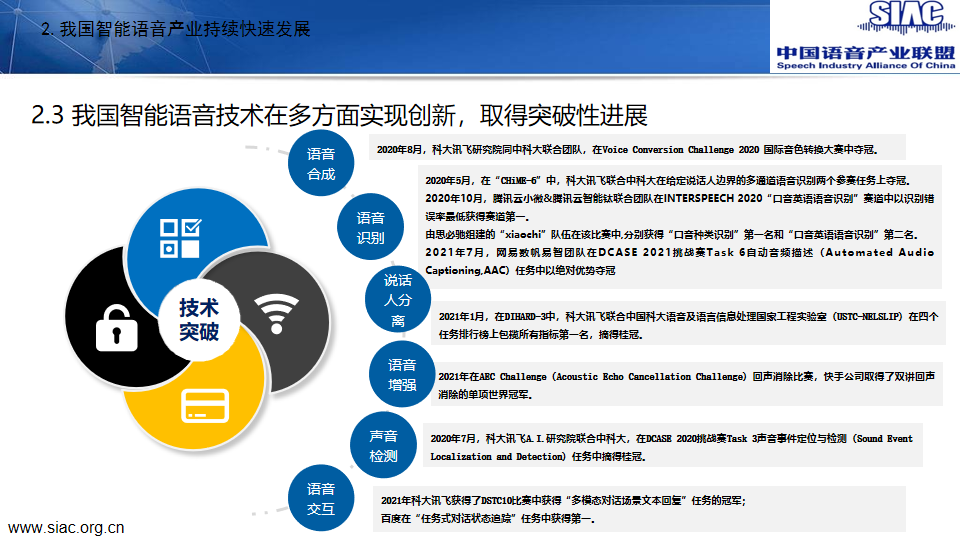Select the 语音识别 circle
960x540 pixels.
click(x=370, y=227)
